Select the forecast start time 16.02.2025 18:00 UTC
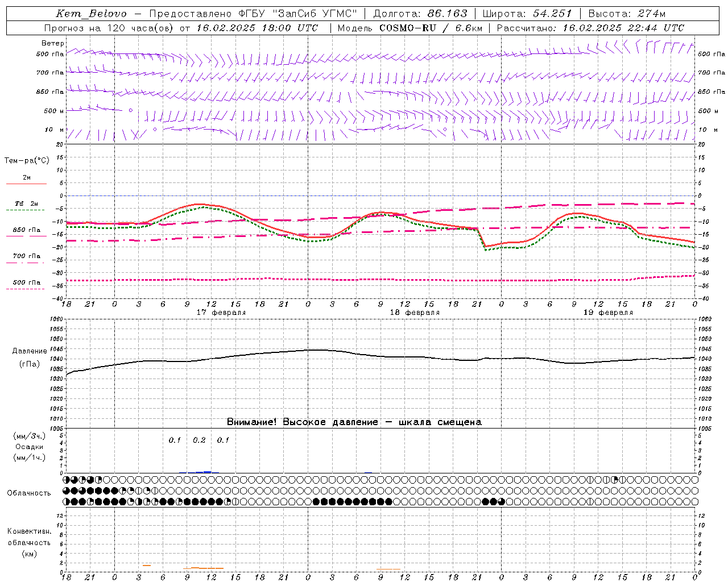Viewport: 728px width, 582px height. 257,28
